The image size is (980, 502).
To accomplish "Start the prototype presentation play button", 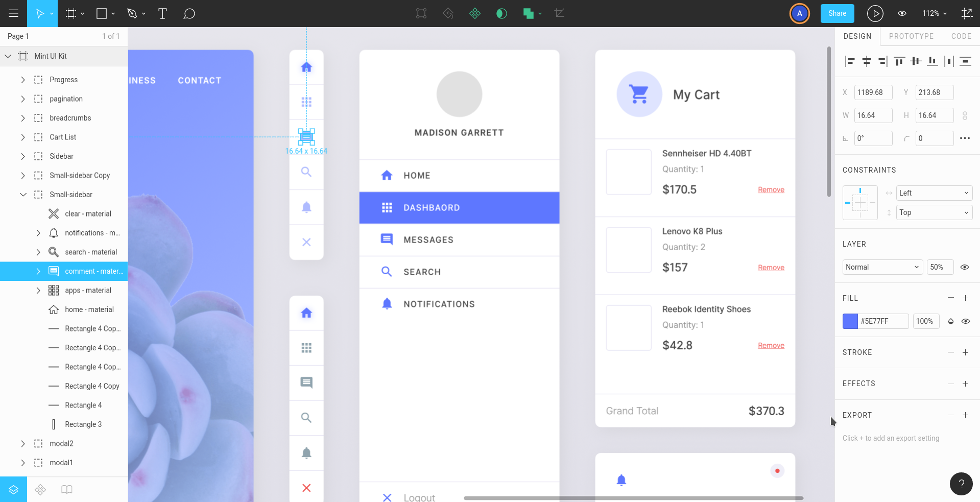I will (875, 13).
